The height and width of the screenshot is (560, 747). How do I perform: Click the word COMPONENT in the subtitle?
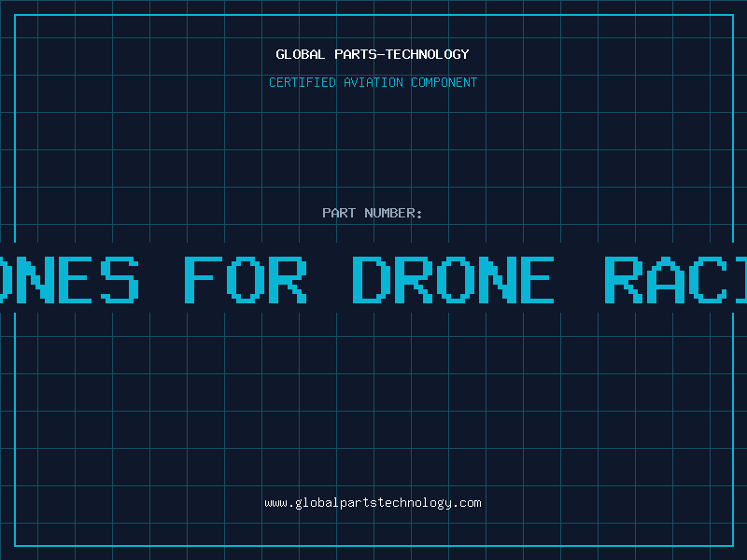coord(444,82)
